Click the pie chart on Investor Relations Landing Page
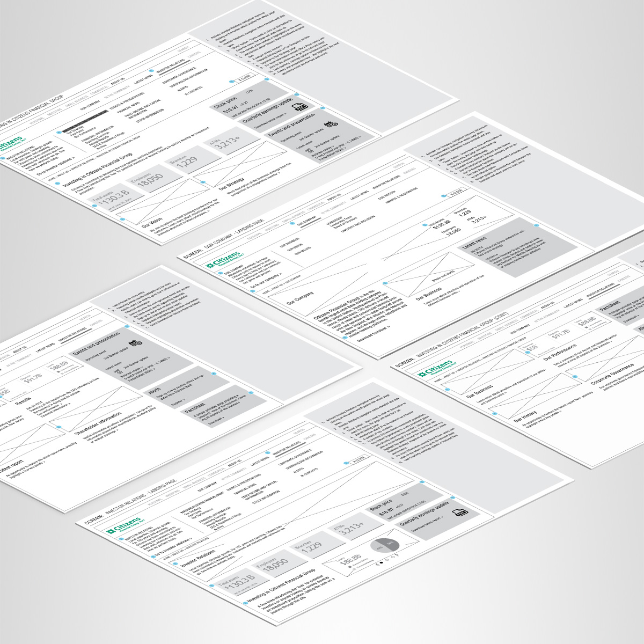 coord(384,546)
